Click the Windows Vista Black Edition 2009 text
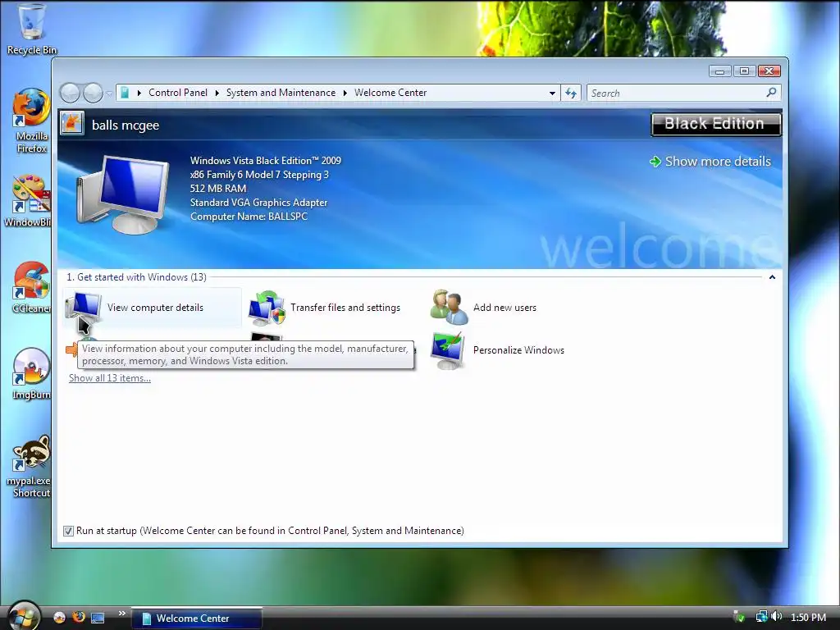This screenshot has height=630, width=840. click(266, 161)
